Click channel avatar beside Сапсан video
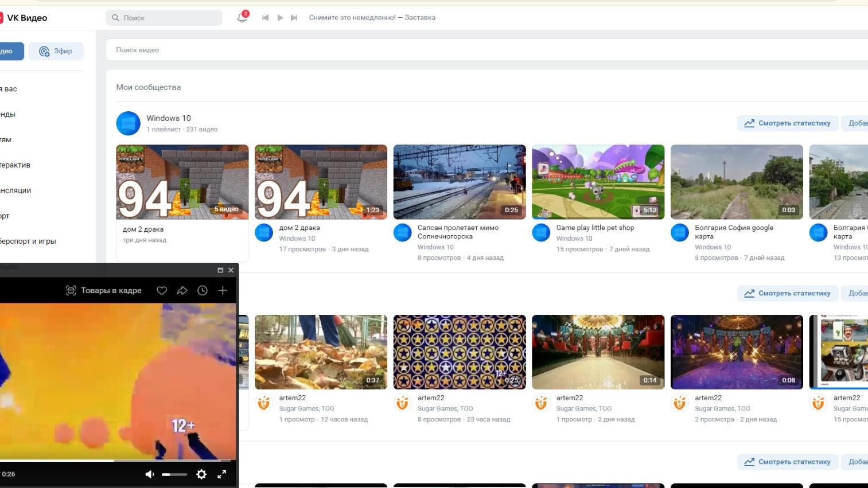This screenshot has width=868, height=488. (x=403, y=233)
